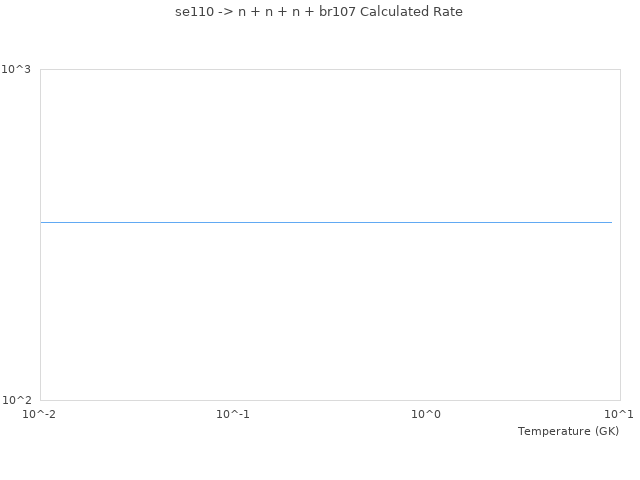This screenshot has width=640, height=480.
Task: Click the left end of the blue rate line
Action: click(42, 222)
